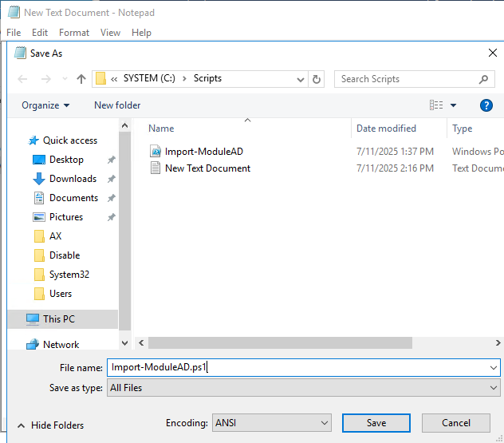
Task: Open Notepad Help menu
Action: [141, 33]
